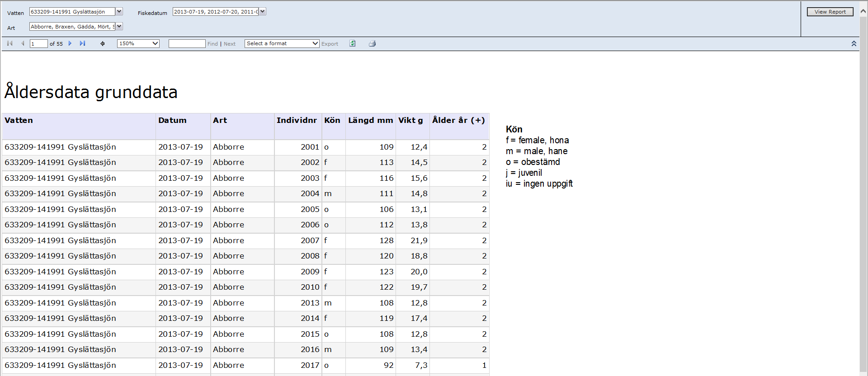Open the Art species dropdown

[119, 27]
